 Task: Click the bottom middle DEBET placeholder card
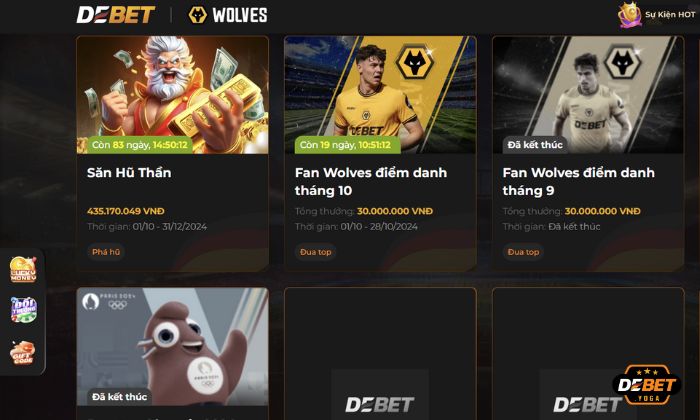point(380,354)
